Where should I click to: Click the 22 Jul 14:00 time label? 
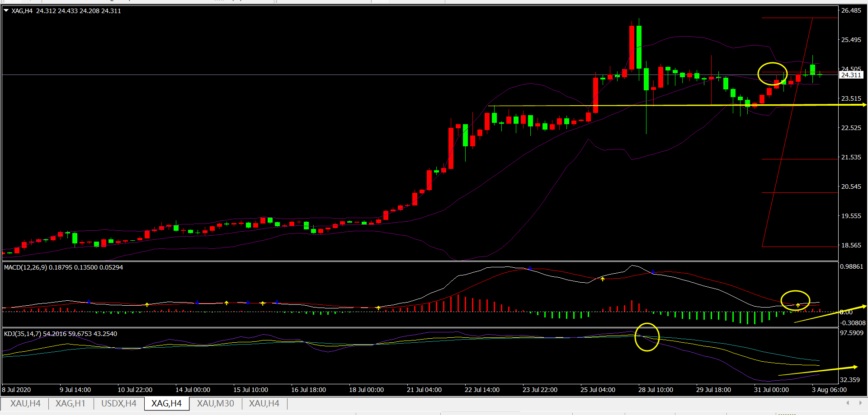(x=482, y=390)
